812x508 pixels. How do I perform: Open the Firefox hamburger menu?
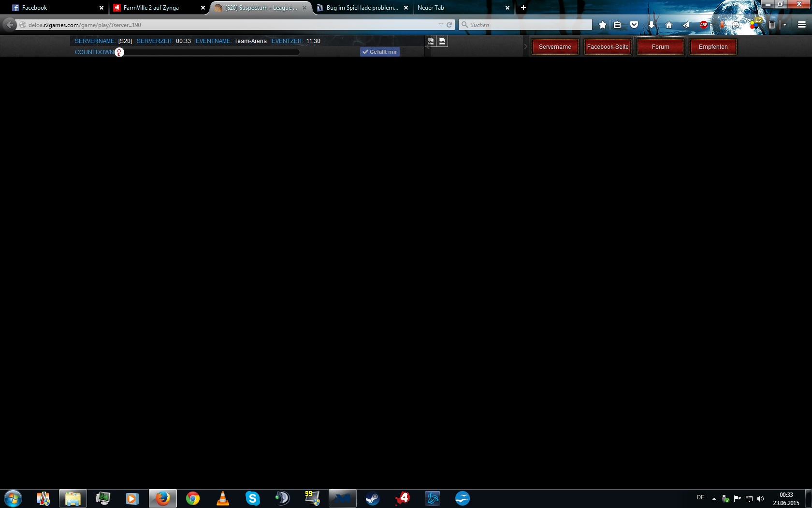(801, 25)
